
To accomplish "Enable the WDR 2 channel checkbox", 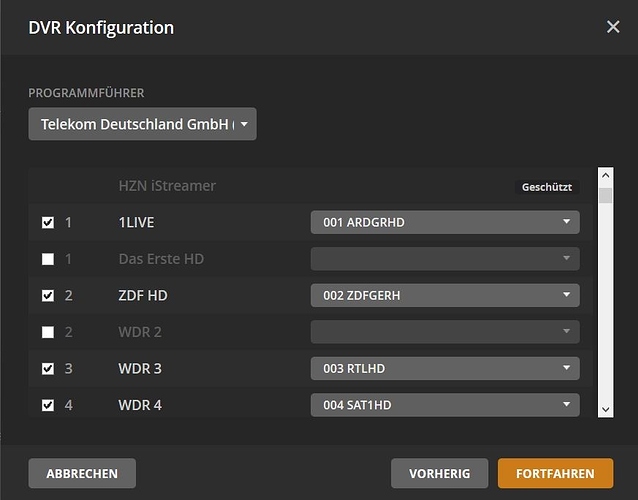I will click(x=48, y=332).
